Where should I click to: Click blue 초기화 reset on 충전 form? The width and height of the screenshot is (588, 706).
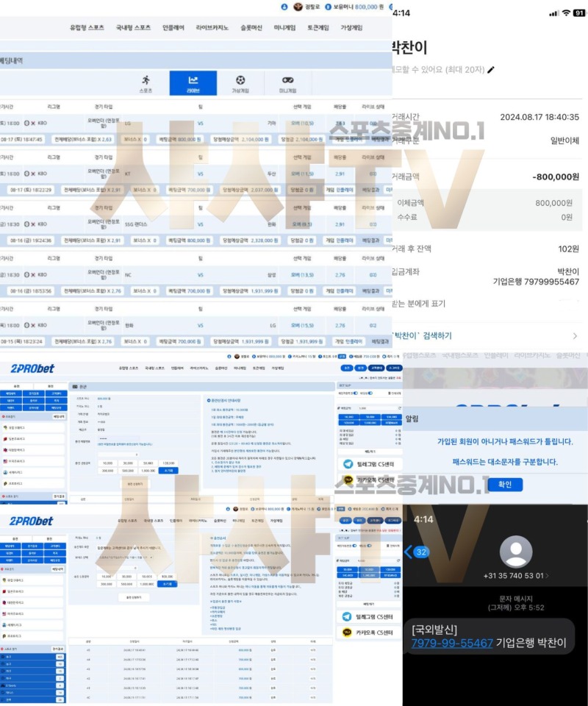click(x=168, y=583)
